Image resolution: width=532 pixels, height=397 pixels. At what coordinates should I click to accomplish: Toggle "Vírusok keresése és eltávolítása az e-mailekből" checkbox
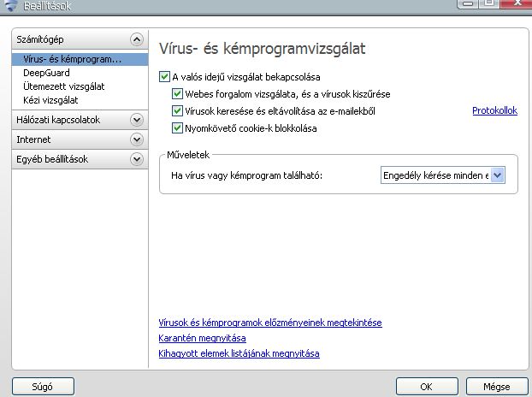pyautogui.click(x=177, y=110)
